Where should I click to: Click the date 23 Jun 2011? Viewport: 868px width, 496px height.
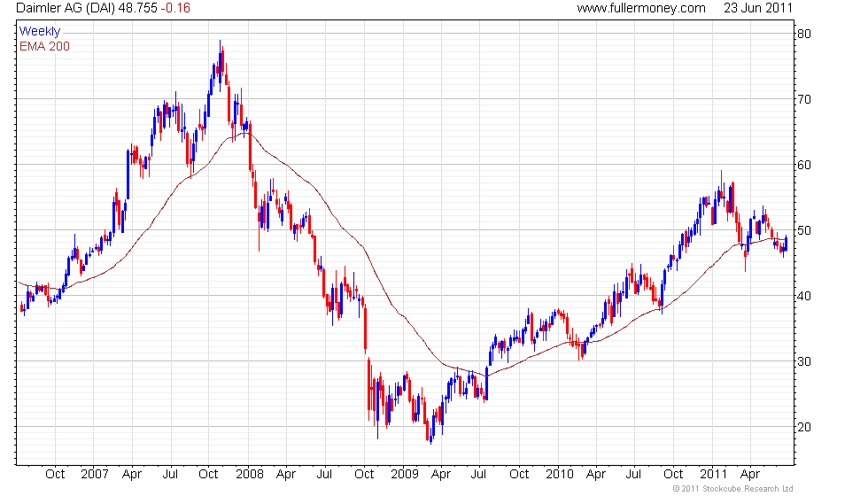point(758,8)
